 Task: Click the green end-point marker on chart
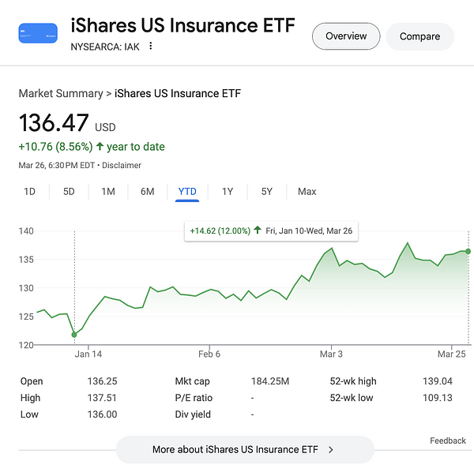pos(468,251)
